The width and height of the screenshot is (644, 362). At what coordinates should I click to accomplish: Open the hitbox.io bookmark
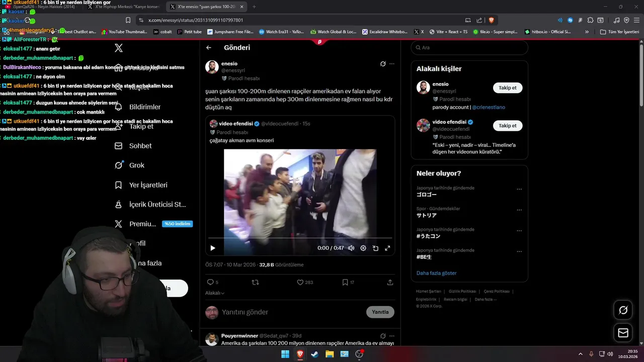pos(548,32)
